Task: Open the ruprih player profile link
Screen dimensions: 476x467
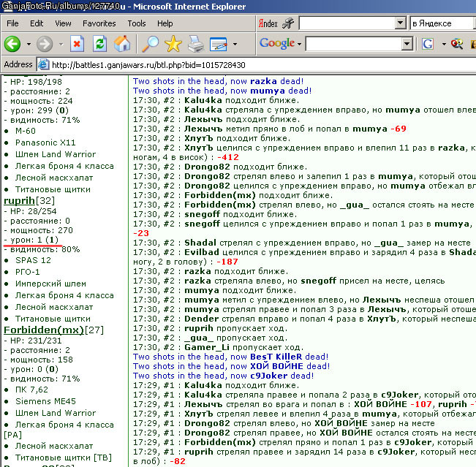Action: 20,200
